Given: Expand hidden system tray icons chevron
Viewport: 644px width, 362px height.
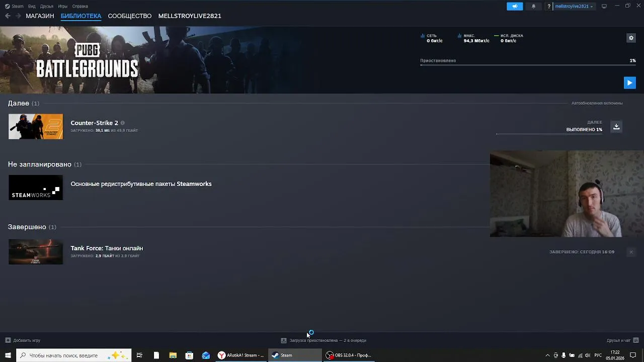Looking at the screenshot, I should pyautogui.click(x=547, y=355).
